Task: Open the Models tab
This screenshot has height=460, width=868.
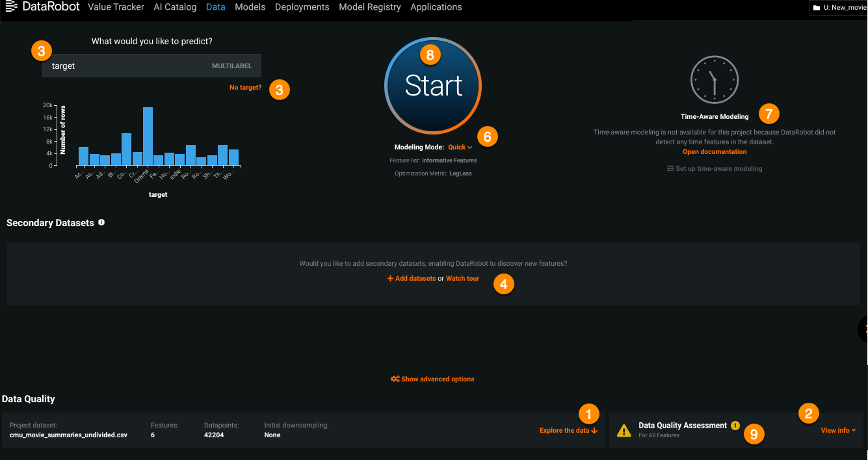Action: click(250, 7)
